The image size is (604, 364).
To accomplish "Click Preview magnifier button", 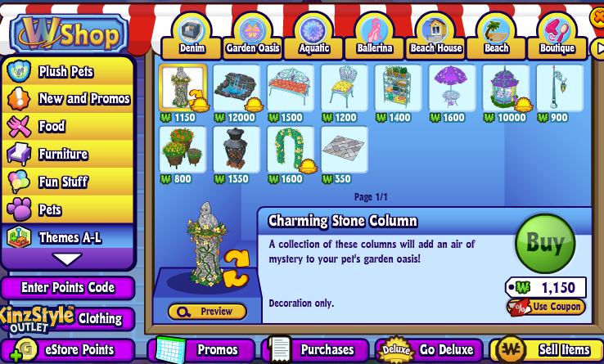I will [x=207, y=311].
